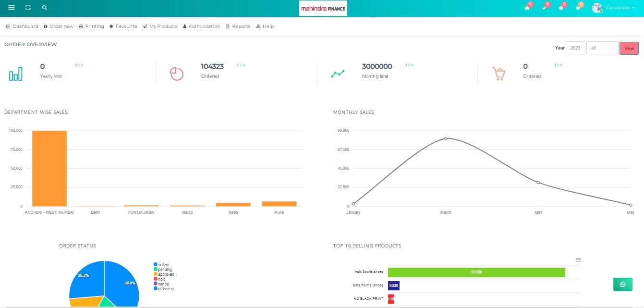Toggle the 'delivered' legend series

164,289
